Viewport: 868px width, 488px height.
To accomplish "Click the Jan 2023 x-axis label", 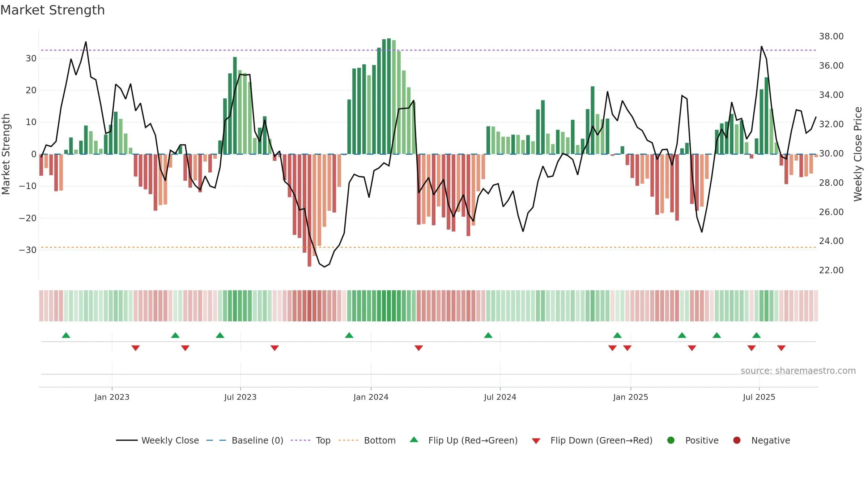I will tap(112, 397).
